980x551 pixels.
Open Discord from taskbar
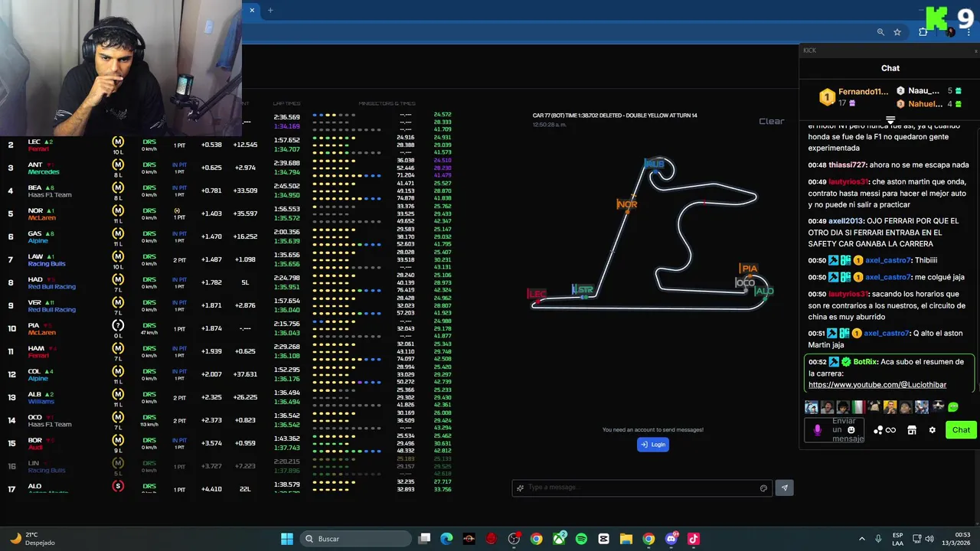[671, 539]
